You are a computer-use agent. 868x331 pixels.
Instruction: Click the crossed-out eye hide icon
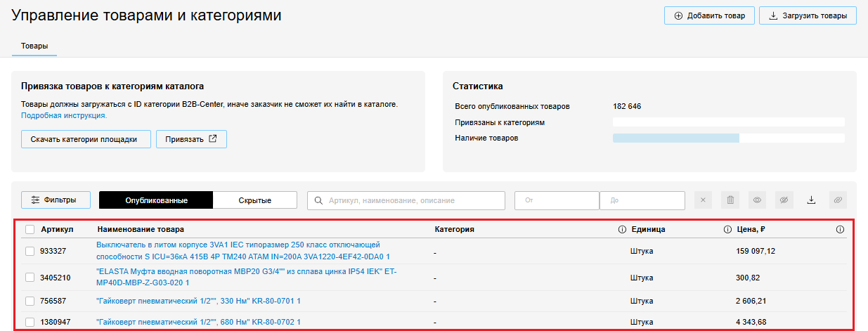pos(784,200)
